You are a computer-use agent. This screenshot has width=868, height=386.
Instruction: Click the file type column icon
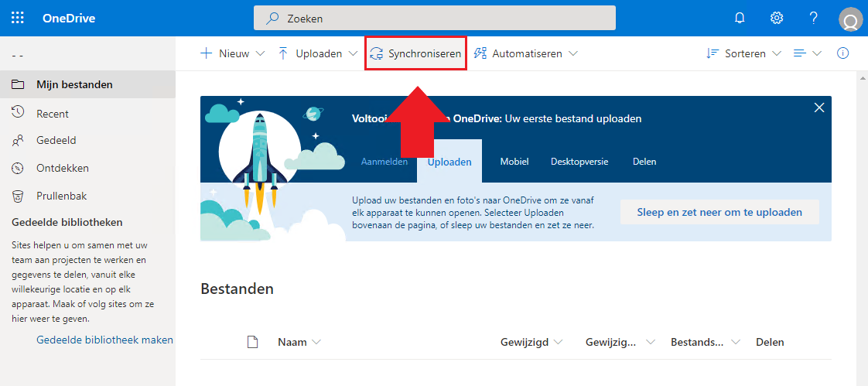pos(252,342)
